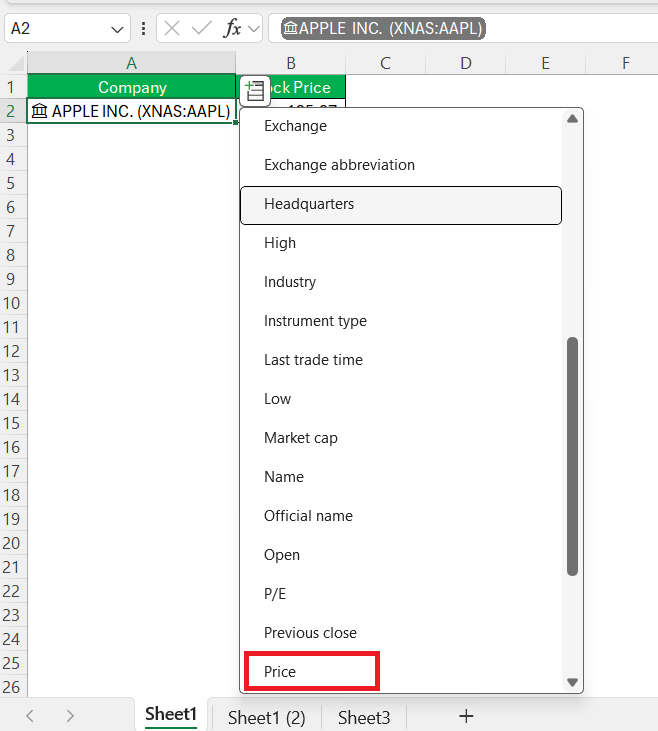Choose the P/E field
The width and height of the screenshot is (658, 731).
point(401,594)
